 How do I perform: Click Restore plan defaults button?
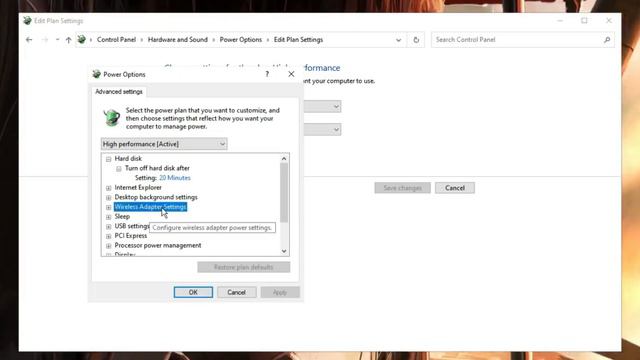tap(244, 267)
